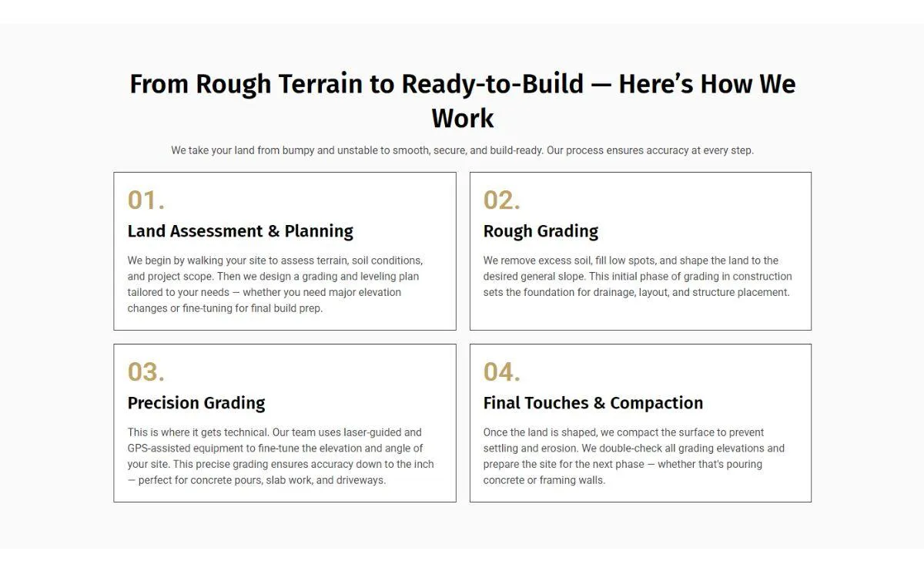Image resolution: width=924 pixels, height=578 pixels.
Task: Click the gold '01.' step number
Action: (146, 200)
